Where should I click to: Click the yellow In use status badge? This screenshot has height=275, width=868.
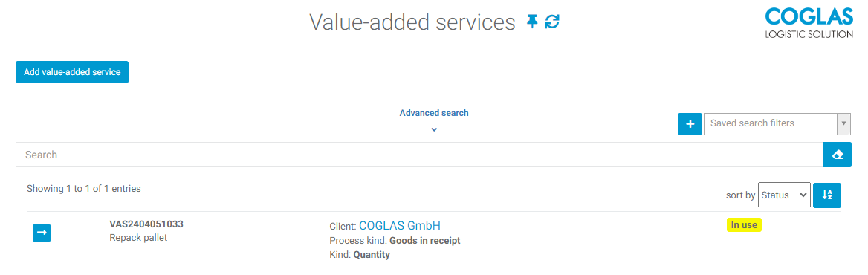(744, 224)
